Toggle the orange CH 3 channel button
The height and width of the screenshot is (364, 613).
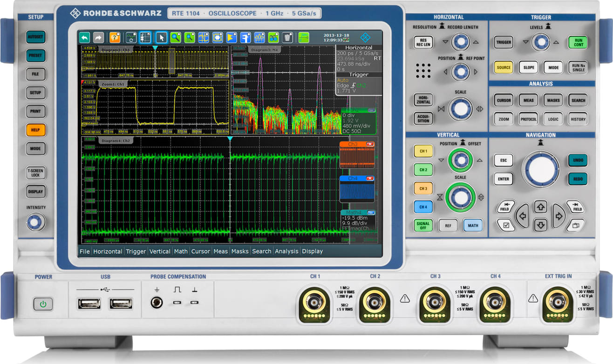[x=423, y=189]
